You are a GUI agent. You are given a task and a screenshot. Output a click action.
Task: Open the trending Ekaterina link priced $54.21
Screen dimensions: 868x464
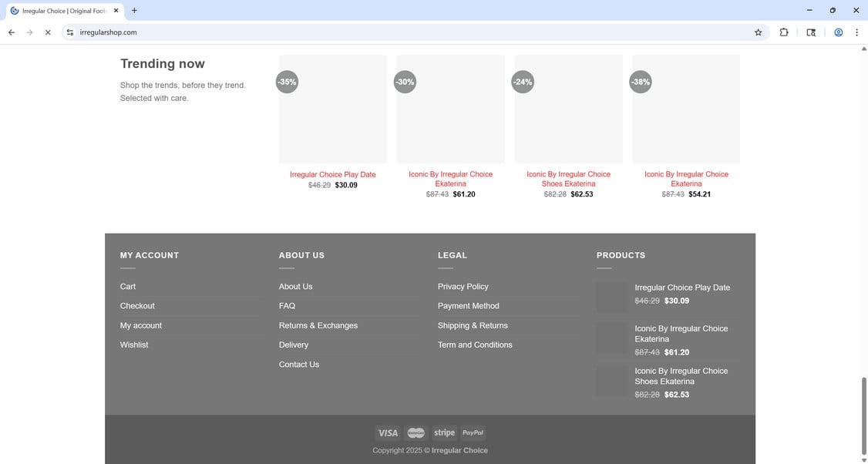[686, 179]
